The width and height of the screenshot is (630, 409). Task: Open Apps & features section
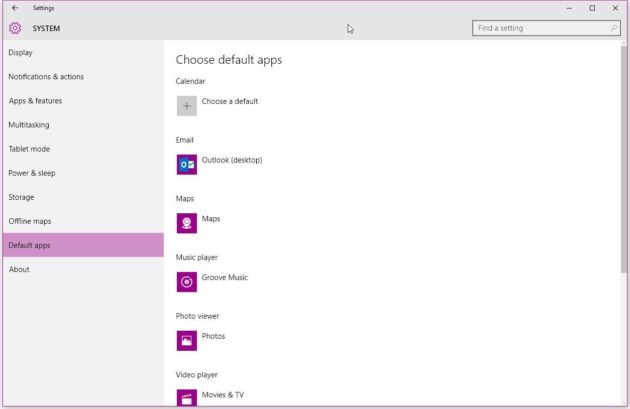[83, 101]
